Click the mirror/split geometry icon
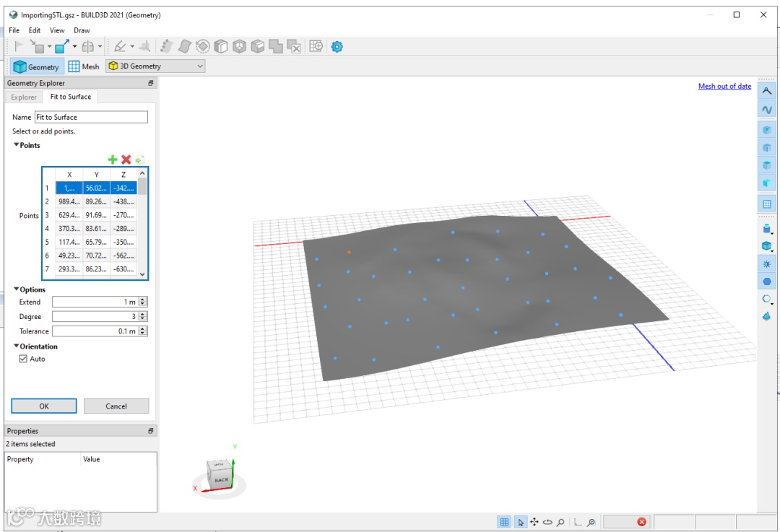 pos(88,47)
